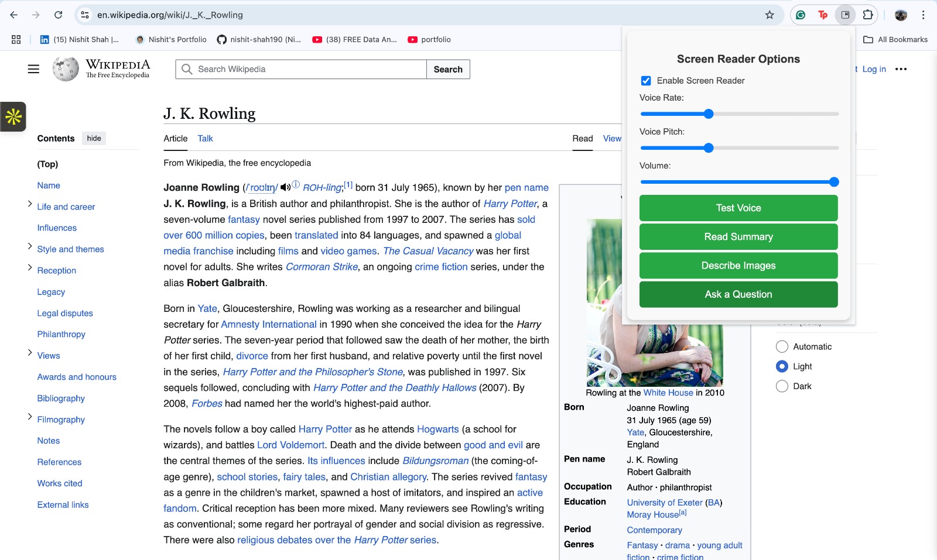Image resolution: width=937 pixels, height=560 pixels.
Task: Click the pronunciation info circle icon
Action: 296,184
